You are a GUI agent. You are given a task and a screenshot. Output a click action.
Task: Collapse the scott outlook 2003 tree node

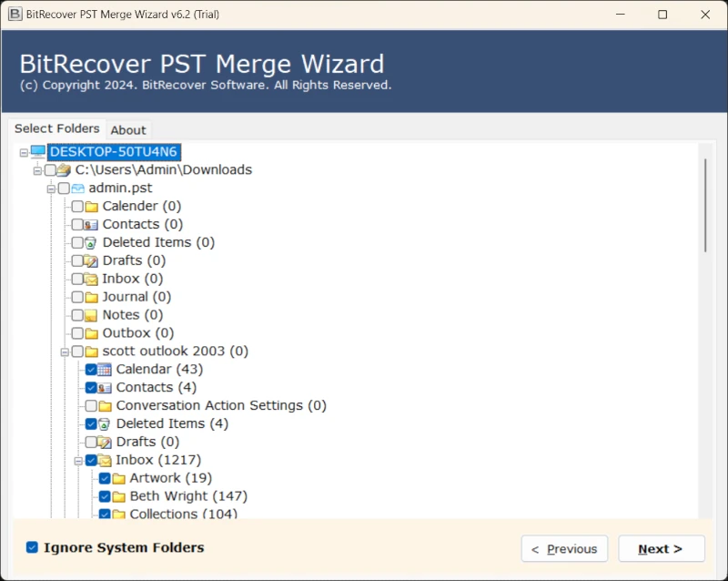(x=65, y=352)
